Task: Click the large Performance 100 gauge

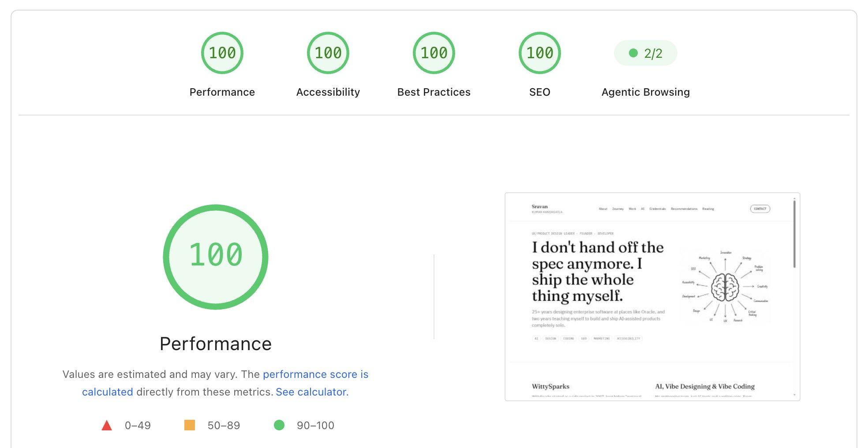Action: pyautogui.click(x=216, y=257)
